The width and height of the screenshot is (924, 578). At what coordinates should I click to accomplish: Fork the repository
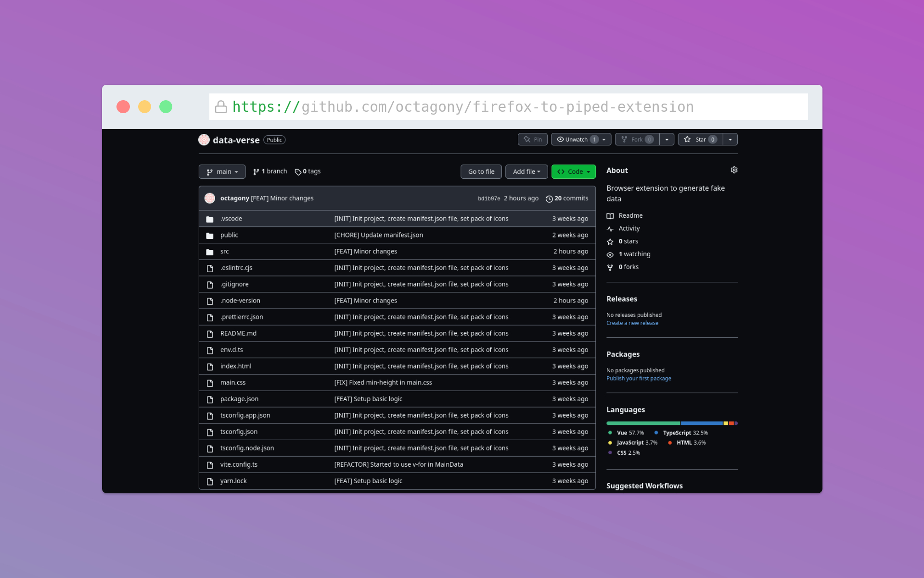(637, 139)
